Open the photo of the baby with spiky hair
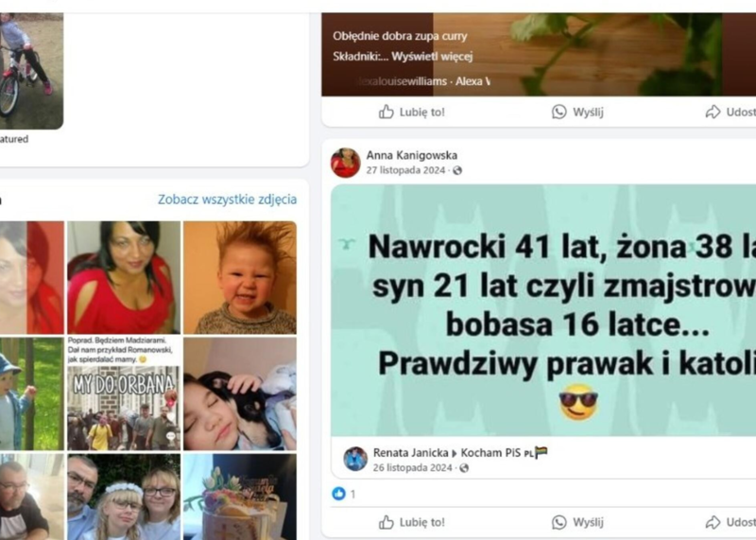The image size is (756, 540). pos(240,277)
